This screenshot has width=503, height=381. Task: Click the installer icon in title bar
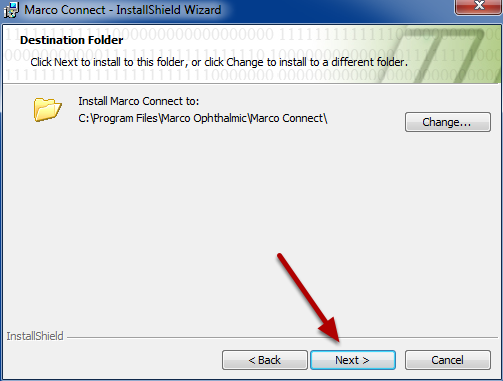11,10
